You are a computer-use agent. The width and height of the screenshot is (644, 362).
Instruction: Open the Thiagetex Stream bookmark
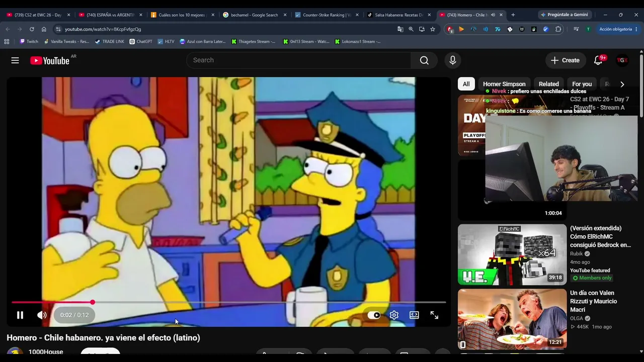tap(253, 42)
